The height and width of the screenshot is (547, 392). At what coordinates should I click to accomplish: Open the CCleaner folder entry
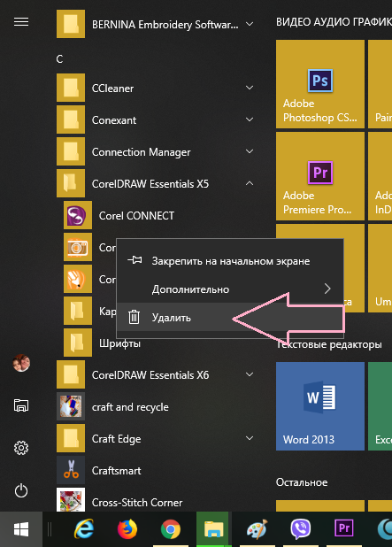[156, 88]
